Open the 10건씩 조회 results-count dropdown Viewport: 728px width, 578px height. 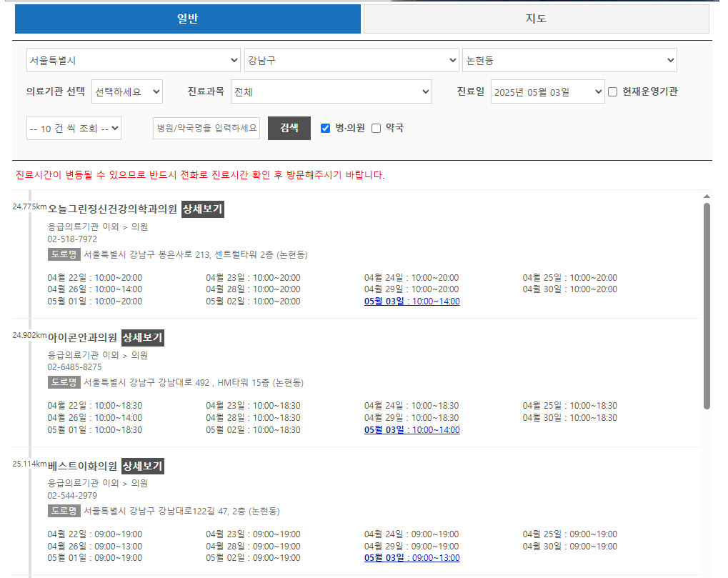[x=74, y=128]
